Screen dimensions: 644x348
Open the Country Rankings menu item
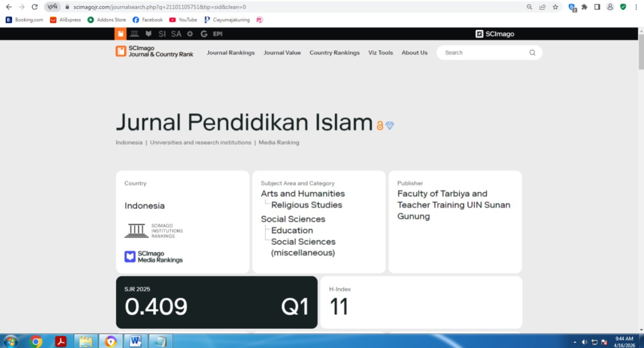334,53
